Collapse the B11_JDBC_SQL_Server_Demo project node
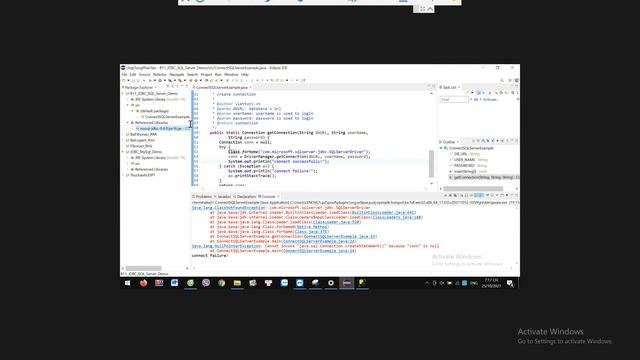This screenshot has width=640, height=360. 123,93
